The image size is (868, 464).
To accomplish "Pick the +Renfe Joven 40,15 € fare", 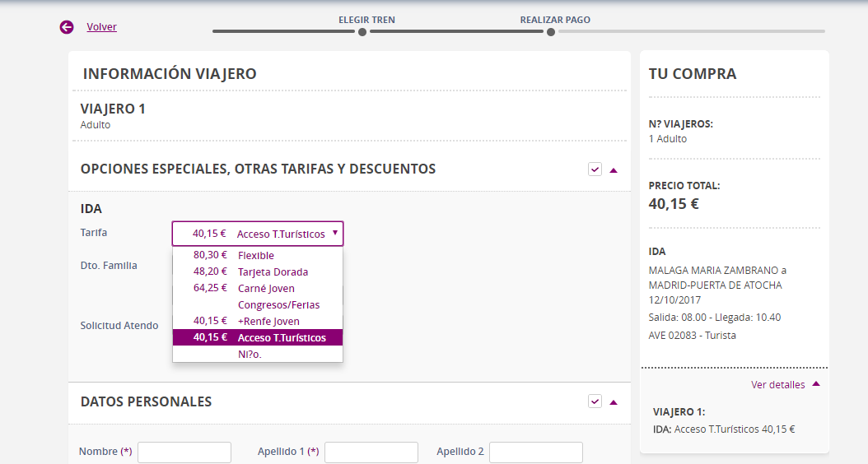I will pyautogui.click(x=258, y=321).
